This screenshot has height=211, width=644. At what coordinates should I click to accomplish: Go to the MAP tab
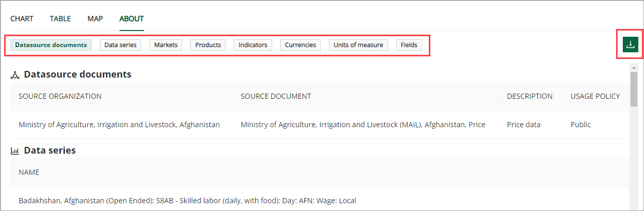[95, 19]
